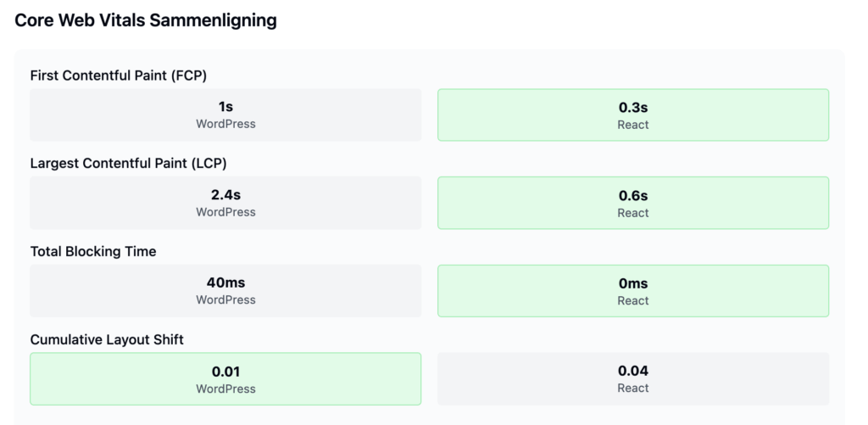This screenshot has height=425, width=868.
Task: Select the Cumulative Layout Shift label
Action: click(x=107, y=339)
